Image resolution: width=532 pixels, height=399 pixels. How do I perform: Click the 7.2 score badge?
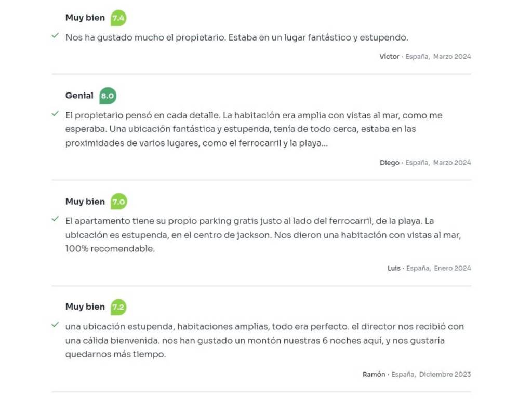click(x=118, y=307)
